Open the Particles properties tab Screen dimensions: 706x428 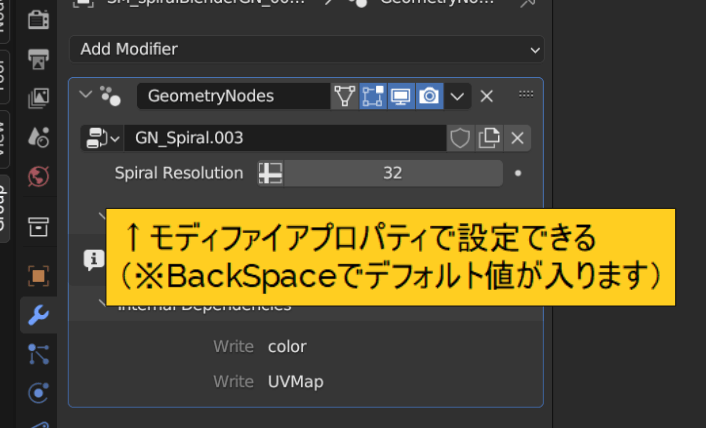pyautogui.click(x=38, y=354)
